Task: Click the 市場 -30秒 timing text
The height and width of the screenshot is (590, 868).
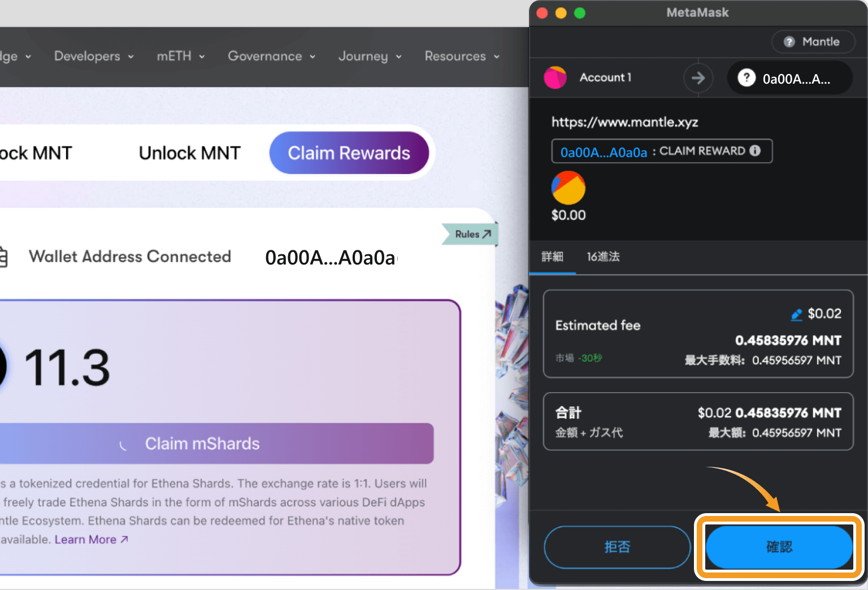Action: pyautogui.click(x=579, y=358)
